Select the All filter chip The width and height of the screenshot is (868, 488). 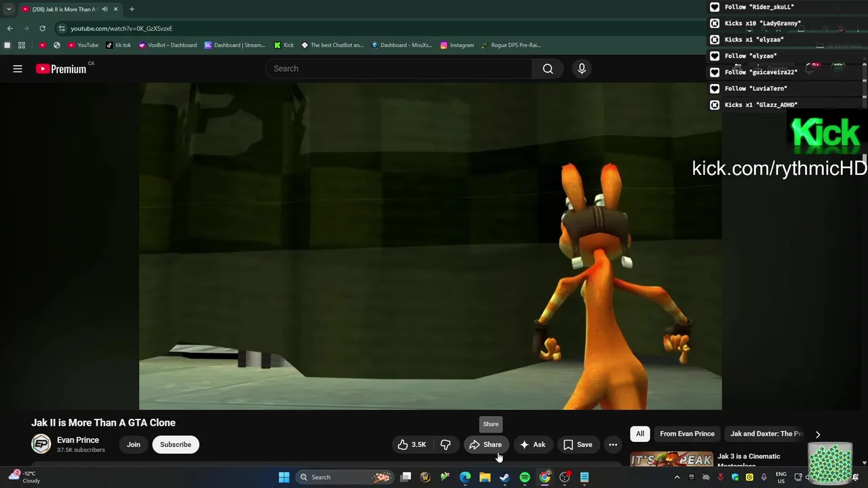pos(640,434)
